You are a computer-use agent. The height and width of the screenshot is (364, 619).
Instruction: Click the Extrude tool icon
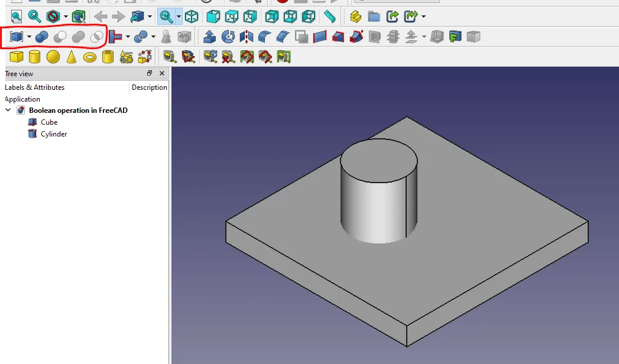point(209,37)
